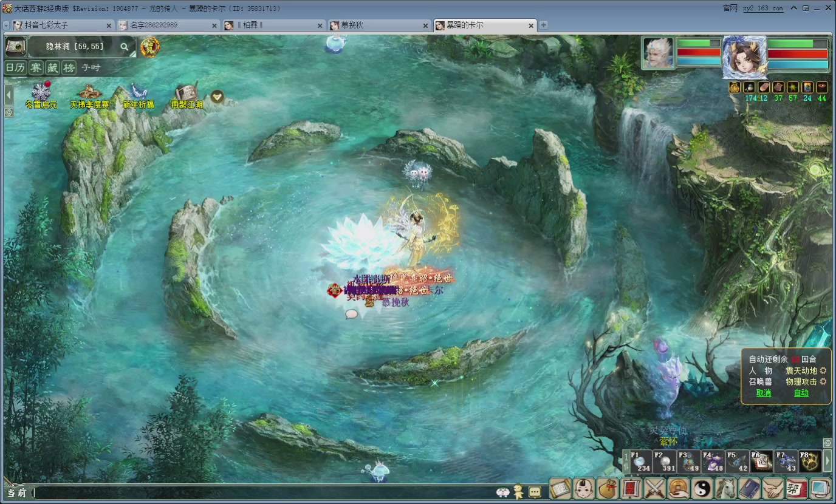Expand the hotkey bar with right arrow

click(827, 461)
